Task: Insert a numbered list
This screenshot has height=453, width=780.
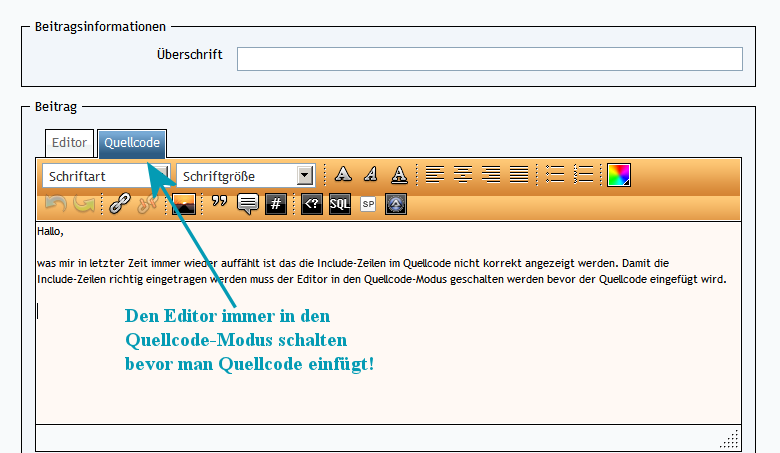Action: tap(584, 175)
